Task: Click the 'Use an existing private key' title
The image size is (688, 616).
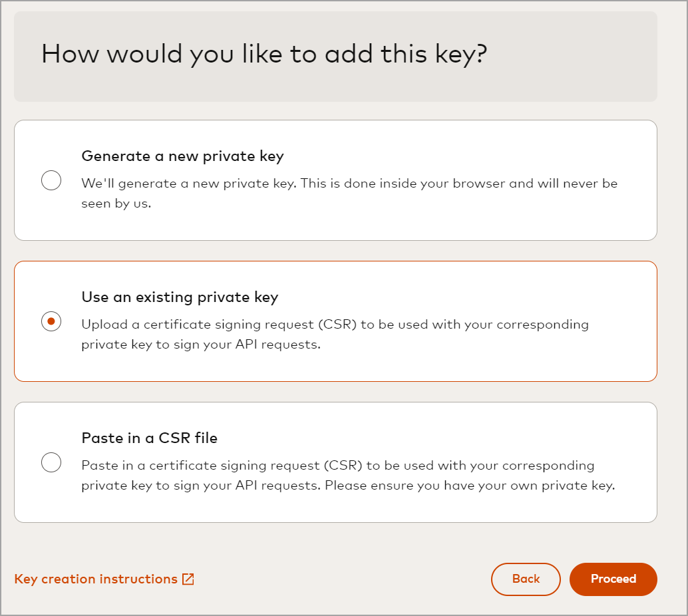Action: (180, 297)
